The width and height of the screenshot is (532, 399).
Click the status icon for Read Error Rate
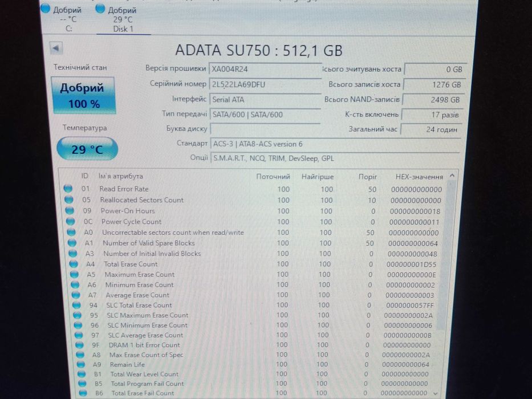coord(68,188)
